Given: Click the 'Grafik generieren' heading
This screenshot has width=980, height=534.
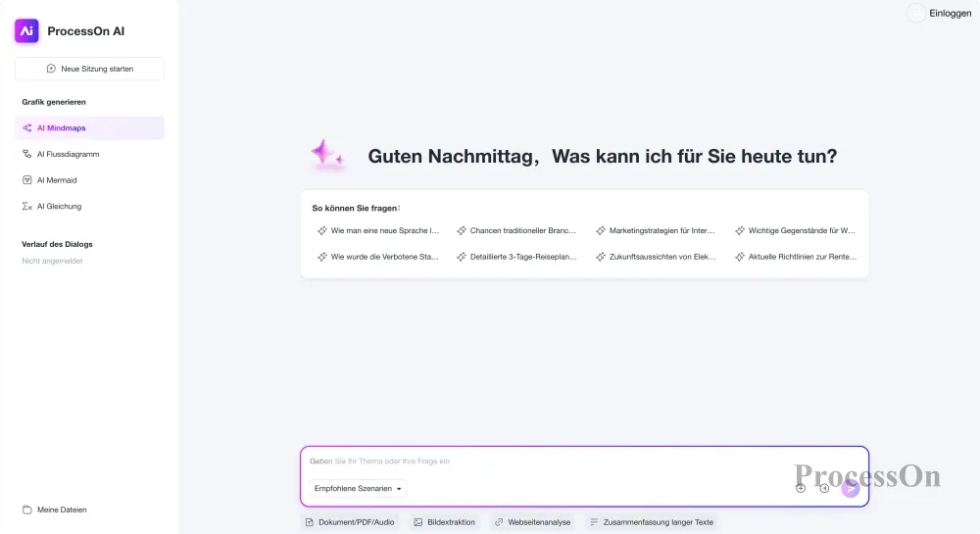Looking at the screenshot, I should pos(54,102).
